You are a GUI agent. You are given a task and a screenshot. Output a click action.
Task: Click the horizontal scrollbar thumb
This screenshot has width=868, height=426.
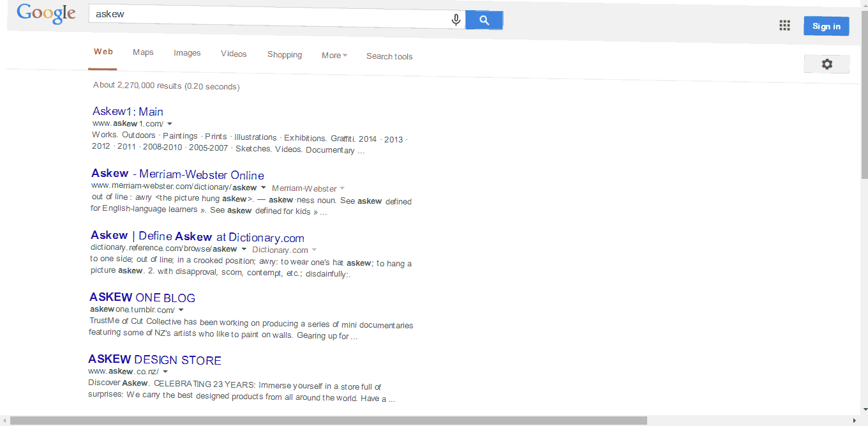coord(329,421)
